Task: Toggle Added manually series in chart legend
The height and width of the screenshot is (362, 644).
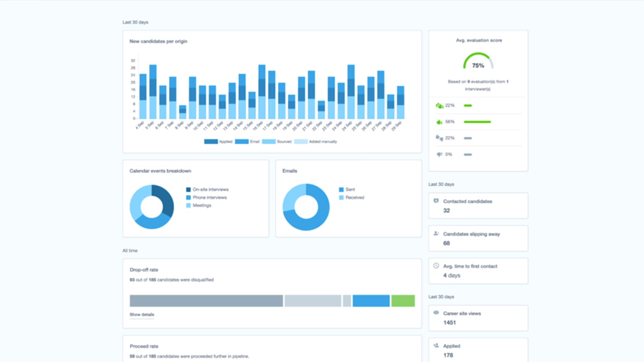Action: 316,142
